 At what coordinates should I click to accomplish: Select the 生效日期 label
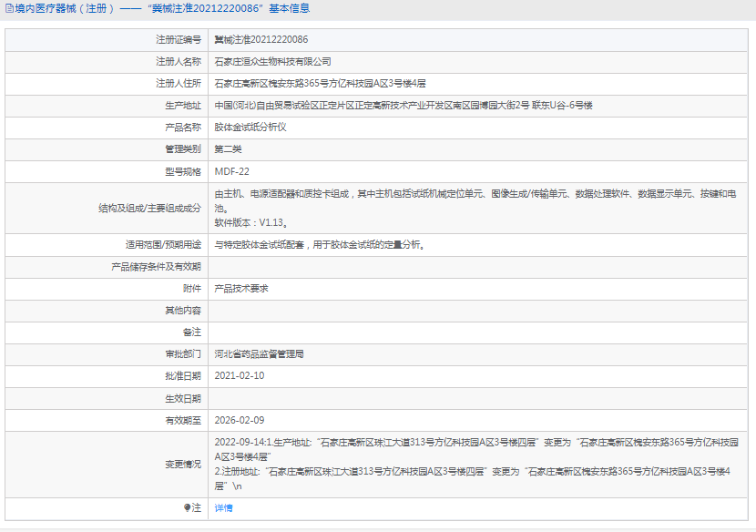pos(183,399)
